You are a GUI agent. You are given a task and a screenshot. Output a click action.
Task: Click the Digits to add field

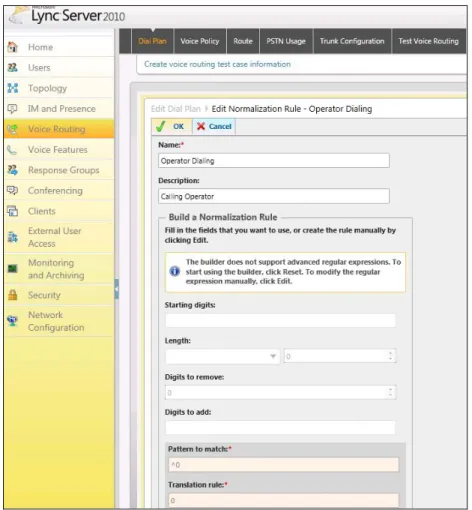pyautogui.click(x=280, y=428)
